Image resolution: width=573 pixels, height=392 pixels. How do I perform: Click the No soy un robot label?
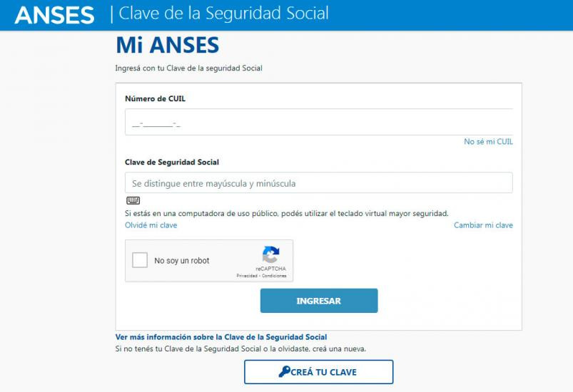[182, 261]
